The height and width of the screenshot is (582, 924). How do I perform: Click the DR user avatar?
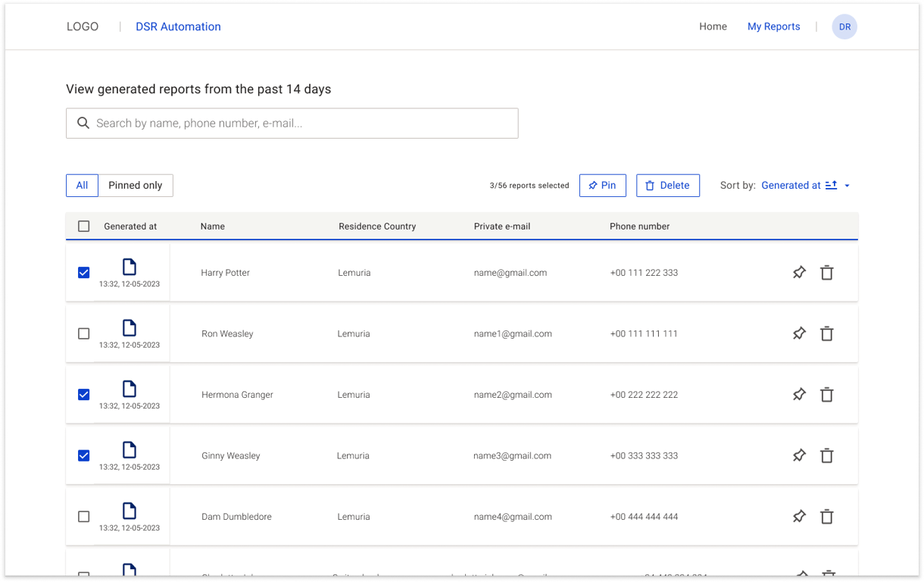844,27
